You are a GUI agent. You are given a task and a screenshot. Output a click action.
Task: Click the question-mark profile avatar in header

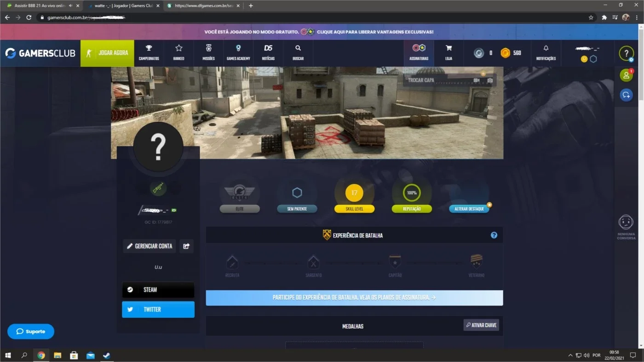[x=626, y=53]
